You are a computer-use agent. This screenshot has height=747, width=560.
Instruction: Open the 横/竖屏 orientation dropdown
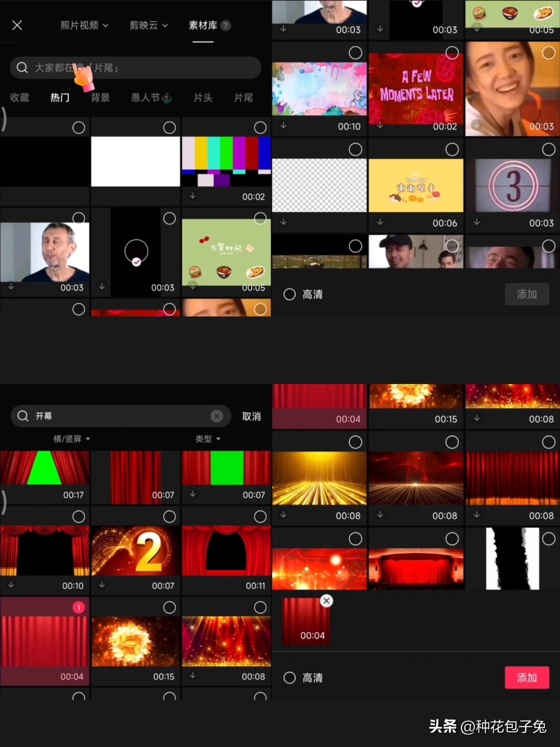tap(71, 439)
